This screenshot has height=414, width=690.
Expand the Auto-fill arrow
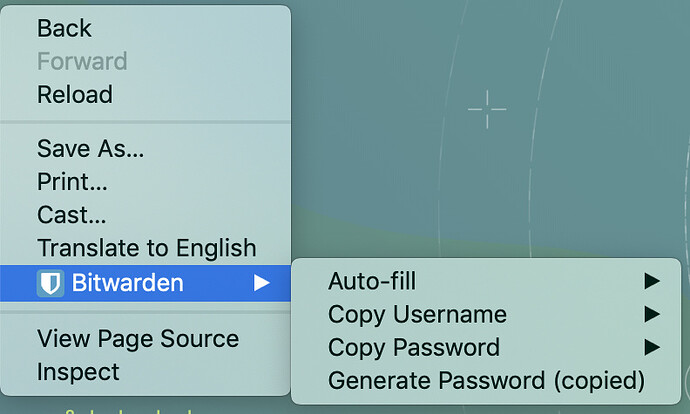point(652,281)
